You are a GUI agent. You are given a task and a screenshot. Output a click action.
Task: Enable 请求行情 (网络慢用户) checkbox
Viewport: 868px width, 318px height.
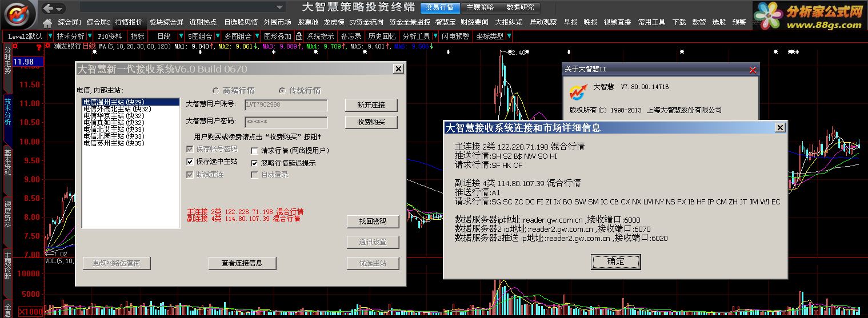[x=255, y=151]
